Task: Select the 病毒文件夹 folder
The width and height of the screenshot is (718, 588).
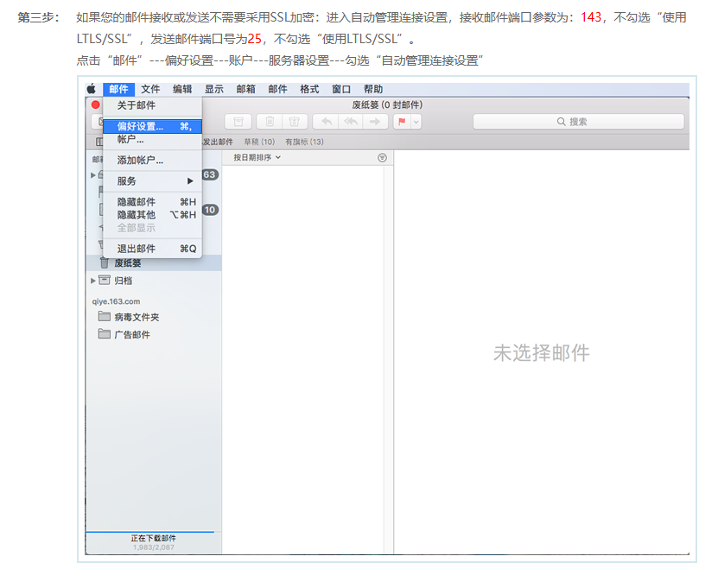Action: (x=154, y=317)
